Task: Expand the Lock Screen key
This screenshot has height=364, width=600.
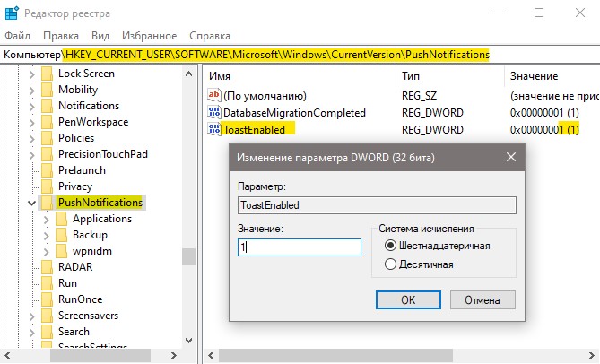Action: [32, 74]
